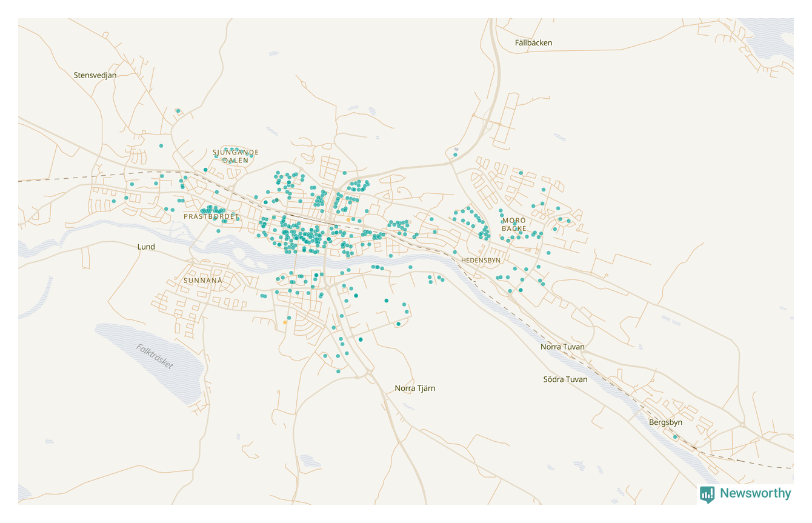Click the lone teal dot near Bergsbyn

point(675,437)
